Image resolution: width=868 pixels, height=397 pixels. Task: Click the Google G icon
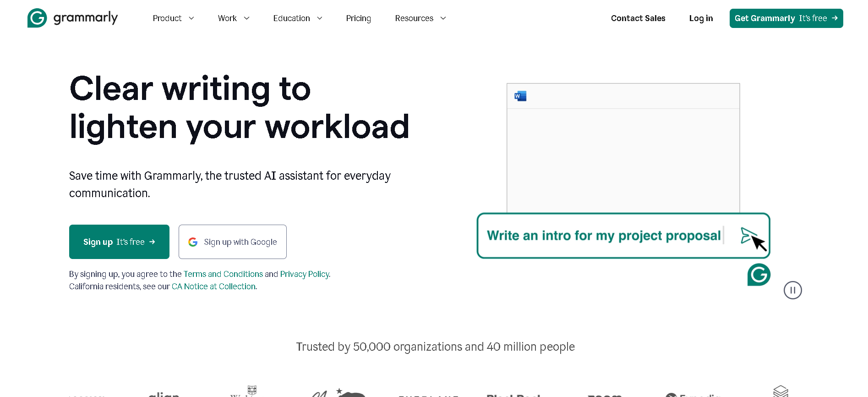pos(193,242)
